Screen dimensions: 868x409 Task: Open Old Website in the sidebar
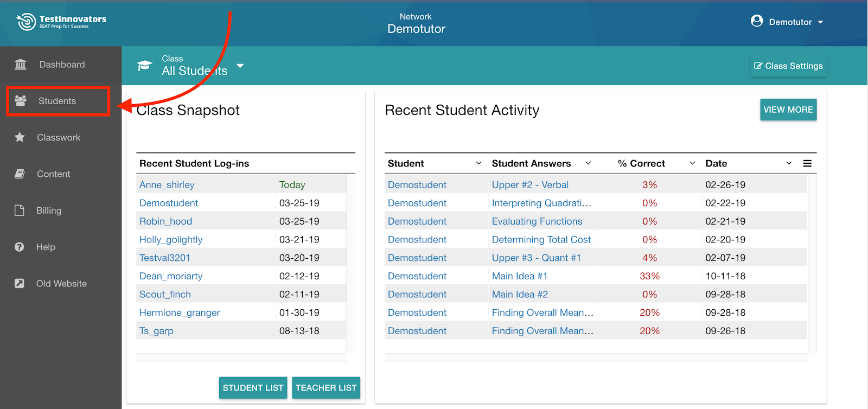(x=61, y=283)
